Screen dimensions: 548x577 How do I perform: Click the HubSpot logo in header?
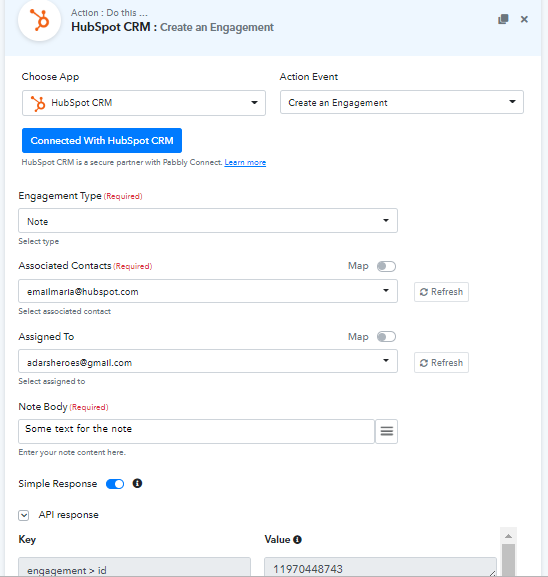coord(39,20)
